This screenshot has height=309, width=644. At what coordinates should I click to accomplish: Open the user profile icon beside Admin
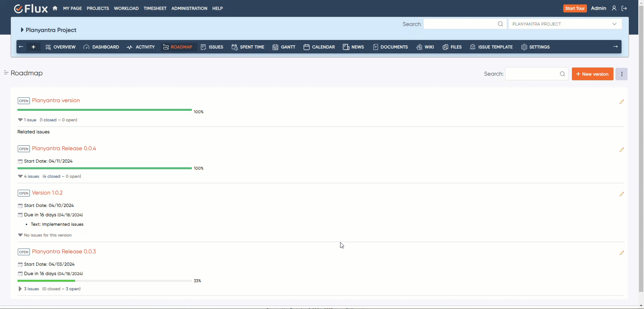[x=614, y=8]
